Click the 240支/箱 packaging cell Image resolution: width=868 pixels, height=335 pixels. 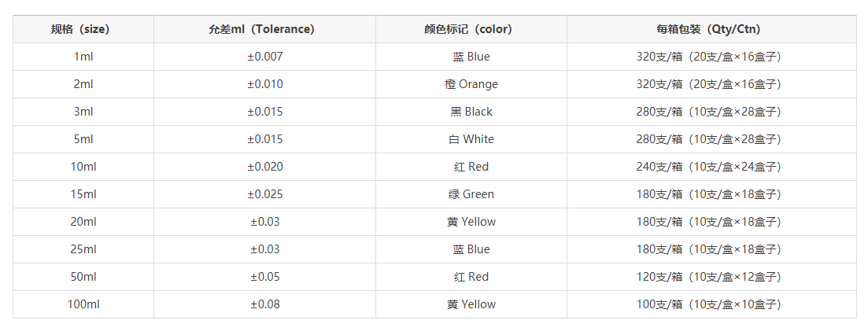click(711, 167)
